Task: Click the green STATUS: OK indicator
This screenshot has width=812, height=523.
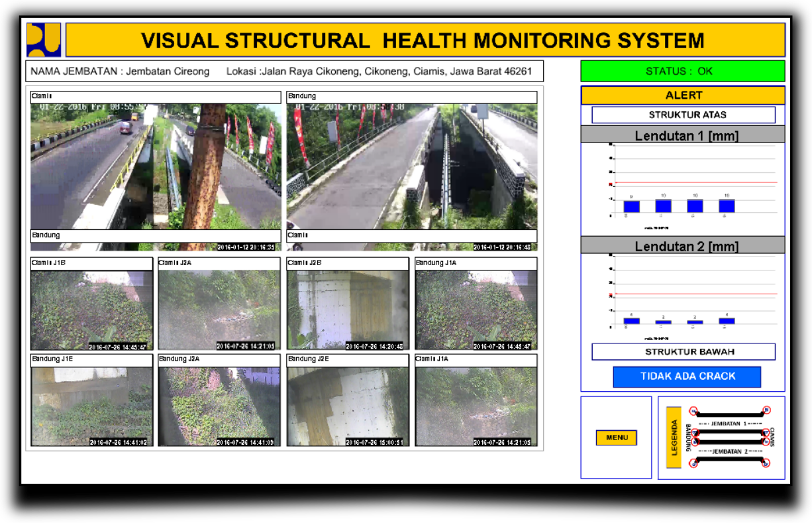Action: (682, 71)
